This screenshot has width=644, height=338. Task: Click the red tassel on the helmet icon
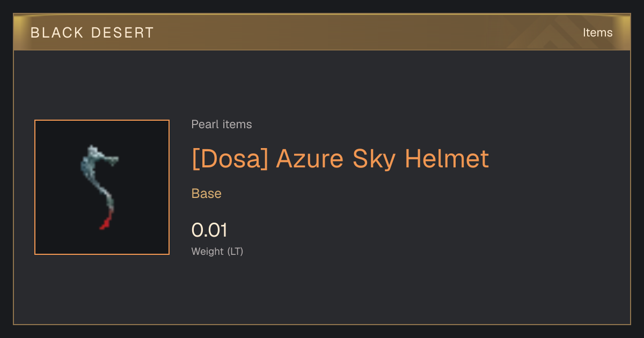coord(106,220)
